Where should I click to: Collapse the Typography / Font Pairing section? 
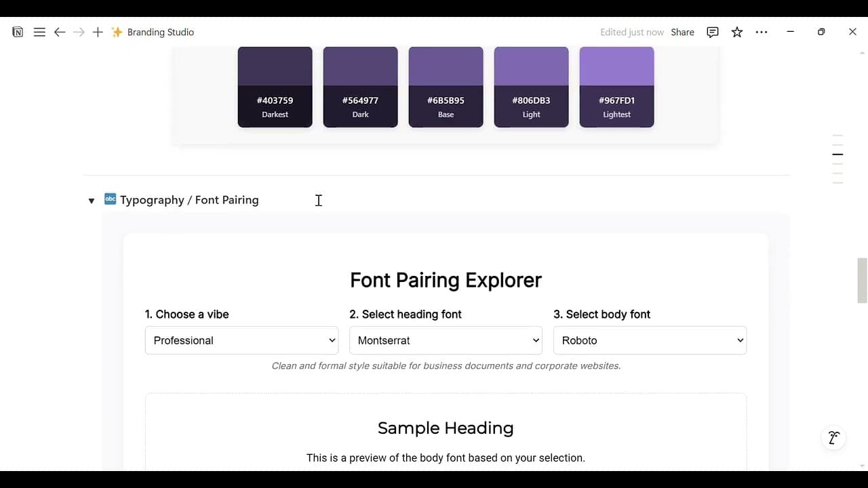pyautogui.click(x=91, y=201)
